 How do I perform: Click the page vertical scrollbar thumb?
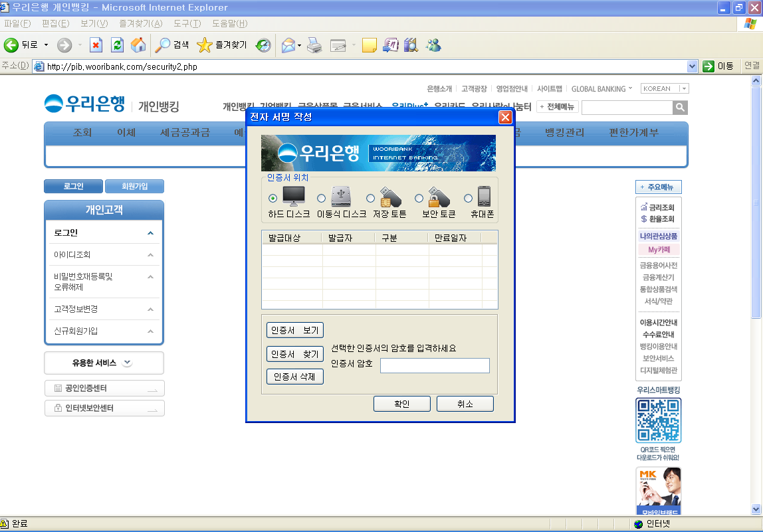(x=756, y=203)
